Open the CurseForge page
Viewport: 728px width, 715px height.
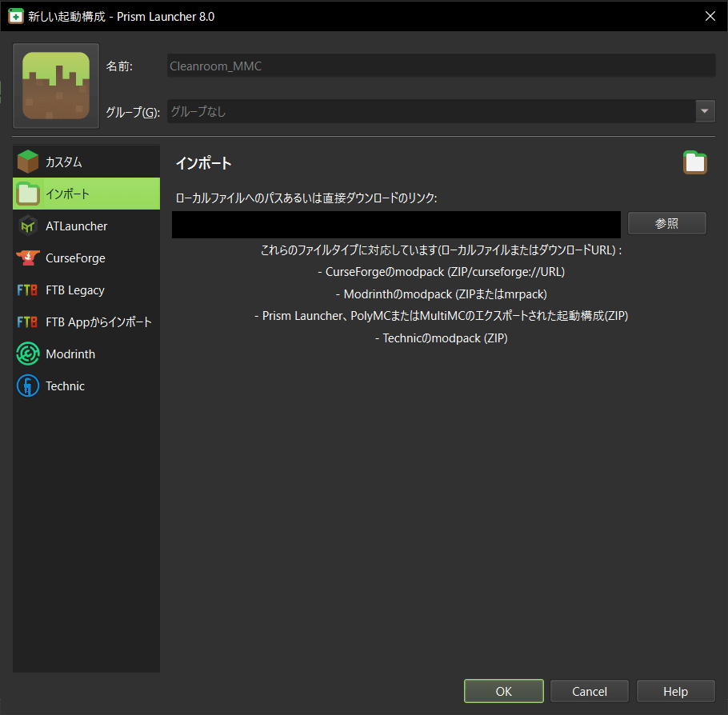pyautogui.click(x=86, y=258)
